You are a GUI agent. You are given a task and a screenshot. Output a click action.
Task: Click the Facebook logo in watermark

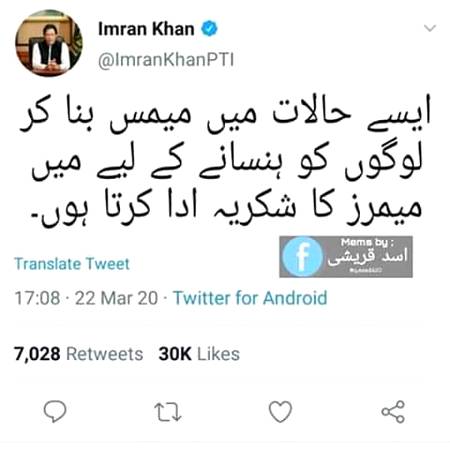[302, 257]
